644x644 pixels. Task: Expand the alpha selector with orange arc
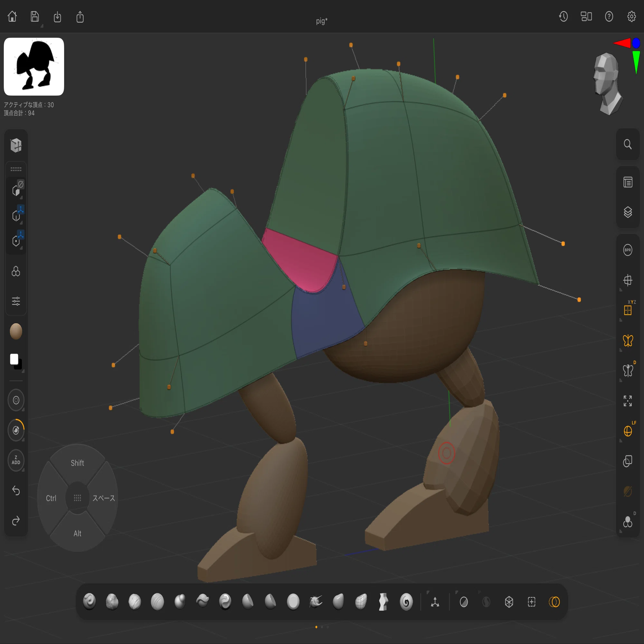[x=16, y=430]
